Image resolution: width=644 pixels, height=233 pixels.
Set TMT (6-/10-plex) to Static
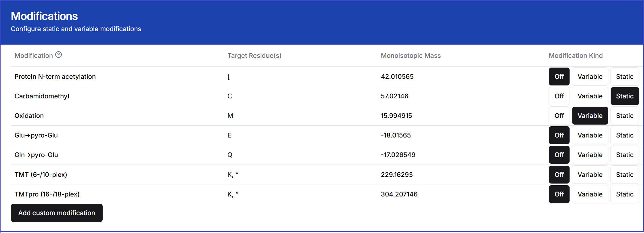pos(624,175)
